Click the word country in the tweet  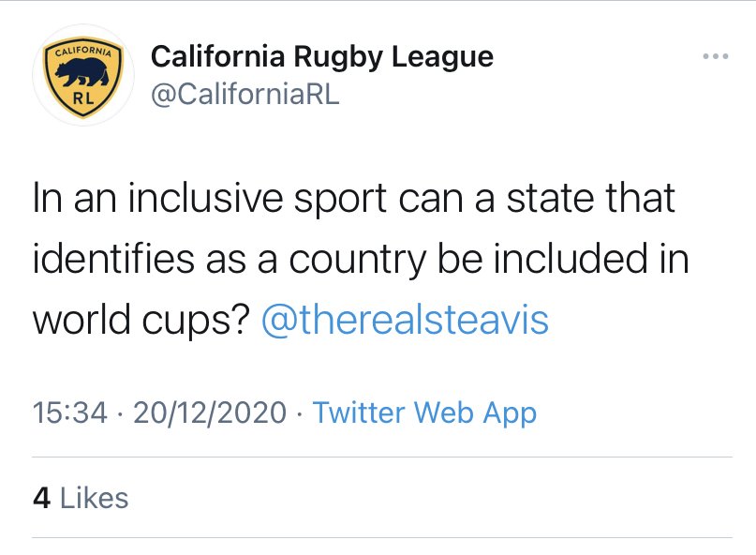click(x=357, y=260)
